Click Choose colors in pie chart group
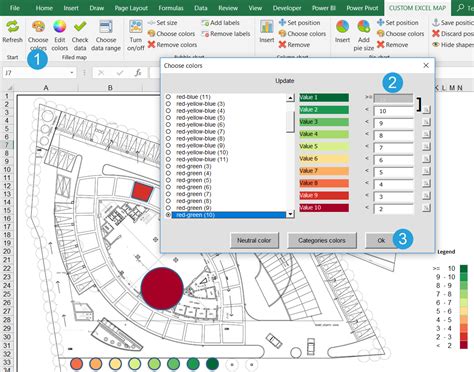The height and width of the screenshot is (372, 474). click(400, 34)
